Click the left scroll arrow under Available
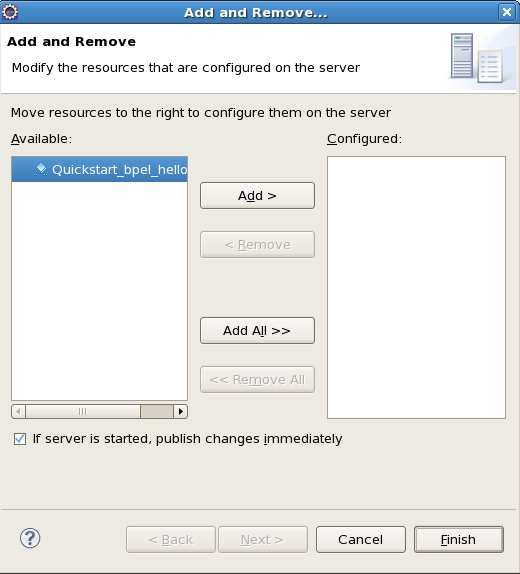The image size is (520, 574). (18, 411)
